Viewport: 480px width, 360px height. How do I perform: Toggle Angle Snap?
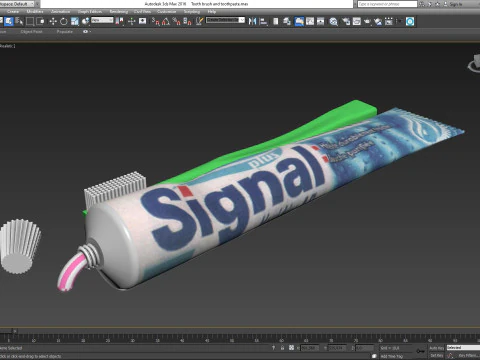(166, 22)
